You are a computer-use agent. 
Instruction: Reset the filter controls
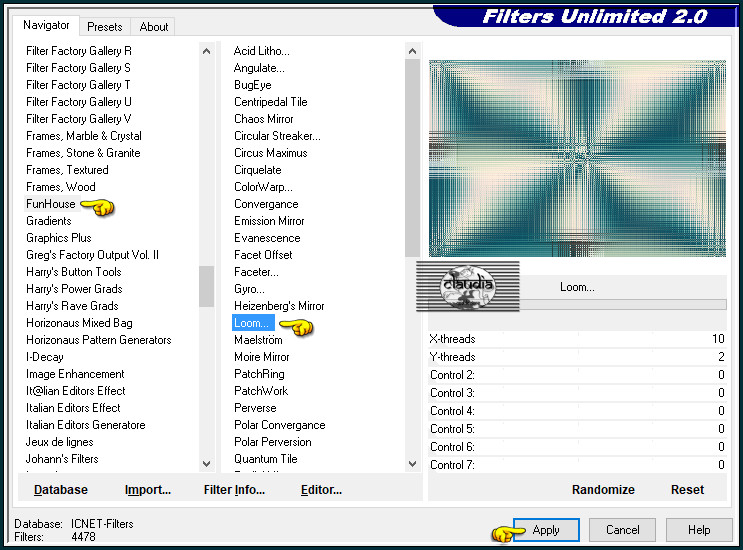pyautogui.click(x=687, y=489)
